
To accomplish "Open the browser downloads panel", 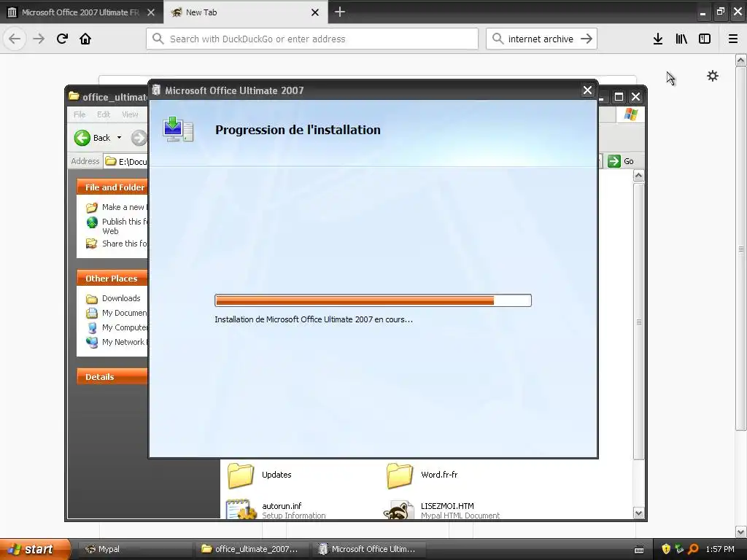I will (x=658, y=39).
